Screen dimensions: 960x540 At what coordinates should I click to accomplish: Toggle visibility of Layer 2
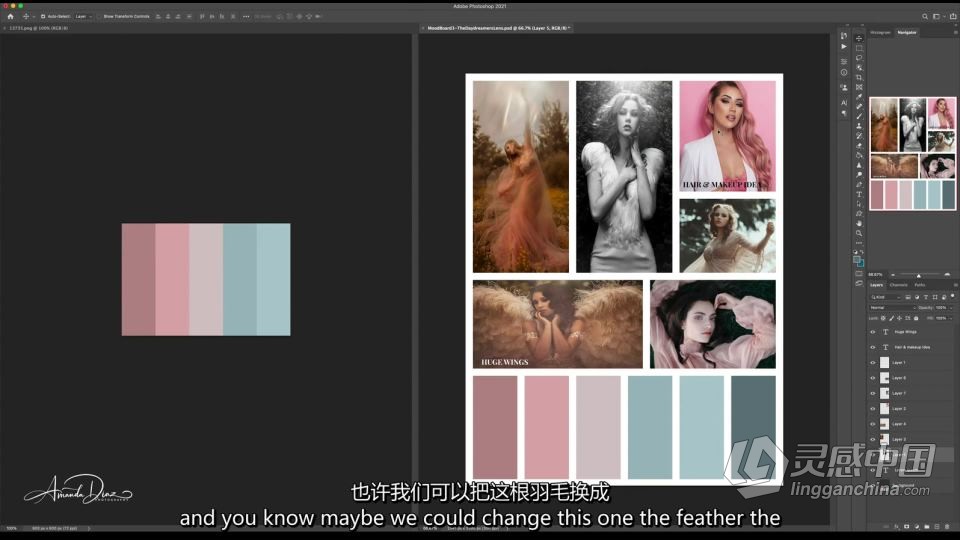coord(873,408)
